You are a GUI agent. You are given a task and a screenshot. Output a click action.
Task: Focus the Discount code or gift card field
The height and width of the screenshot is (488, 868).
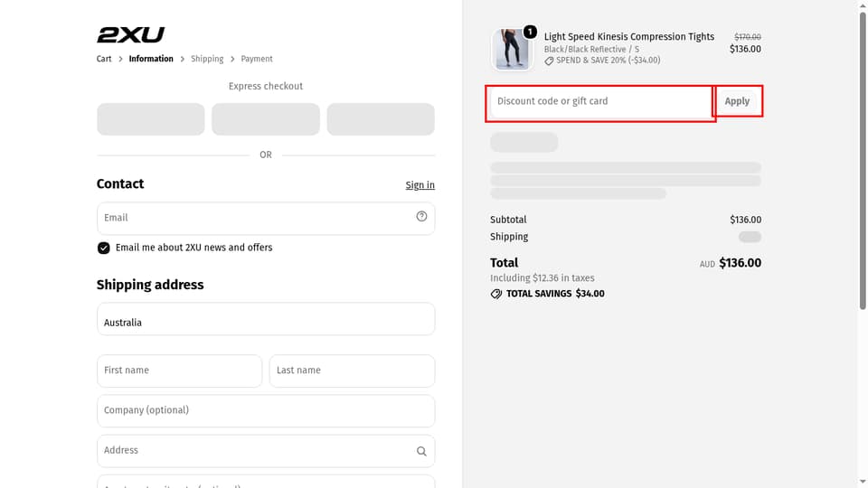601,102
